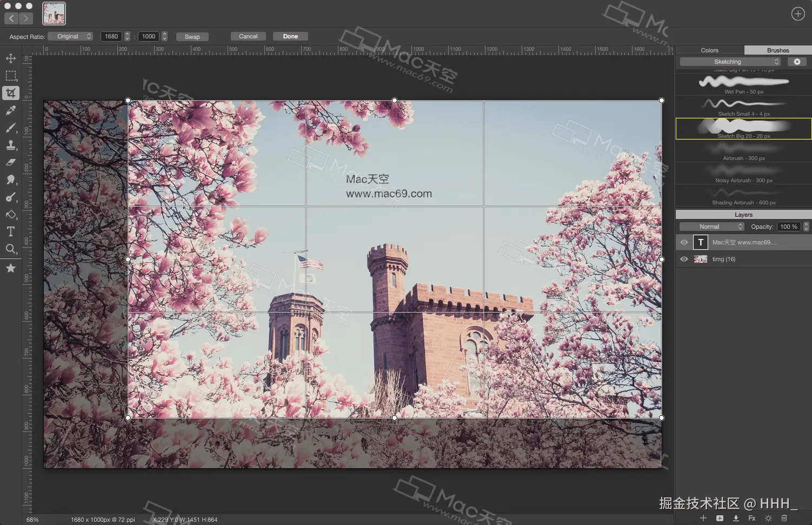
Task: Cancel the crop
Action: pyautogui.click(x=248, y=36)
